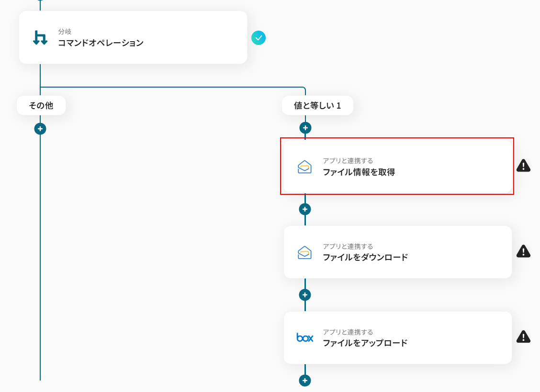Add a step under the その他 branch
Image resolution: width=540 pixels, height=392 pixels.
pos(40,129)
